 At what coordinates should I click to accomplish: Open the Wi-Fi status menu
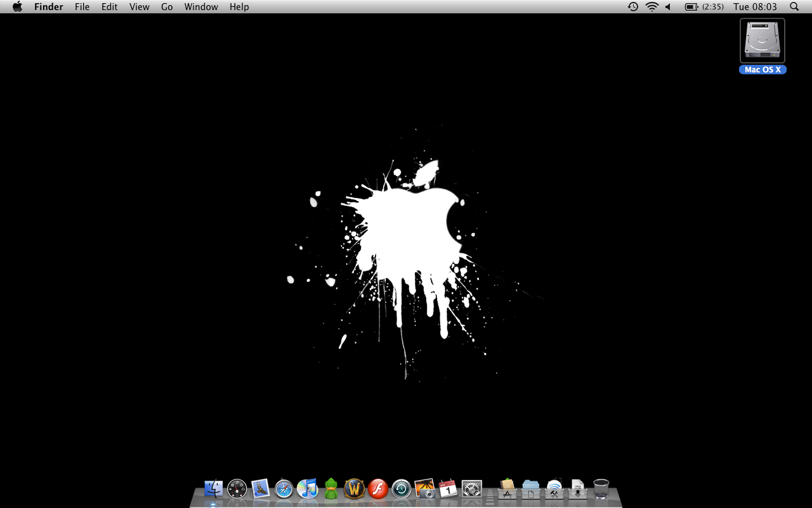[652, 7]
